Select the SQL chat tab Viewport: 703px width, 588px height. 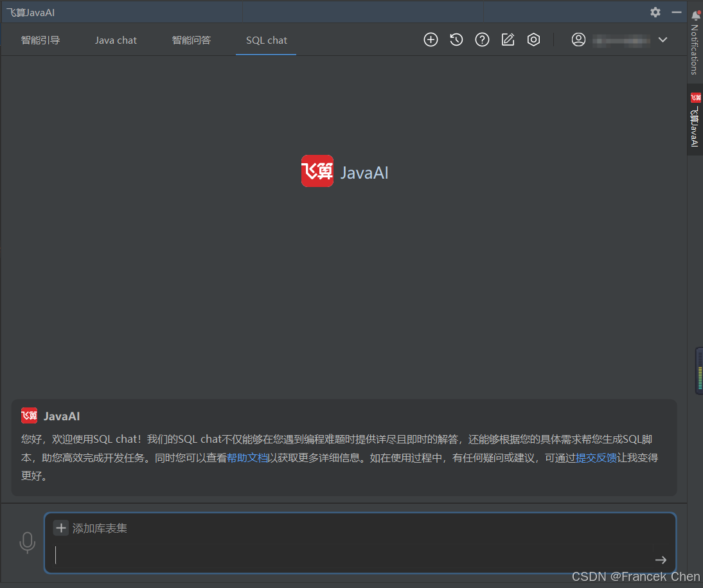pos(266,40)
